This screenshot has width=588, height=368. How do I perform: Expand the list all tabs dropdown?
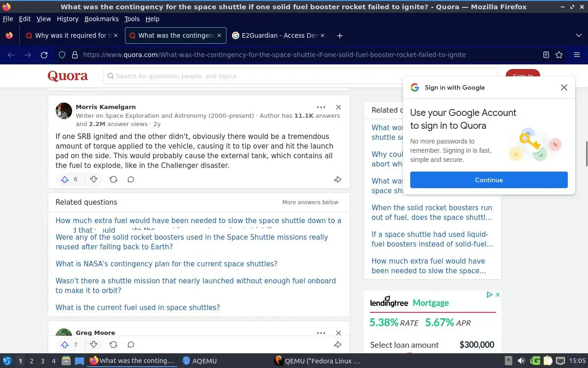[x=579, y=35]
